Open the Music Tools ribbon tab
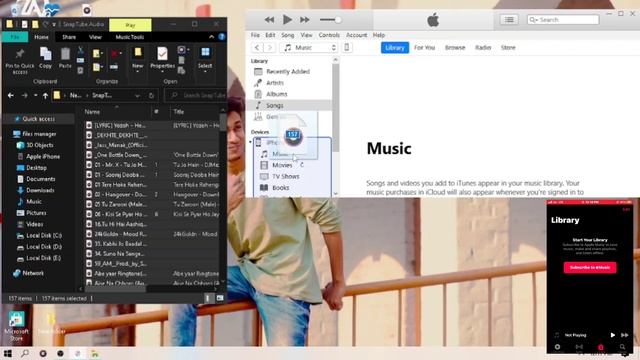 [130, 37]
